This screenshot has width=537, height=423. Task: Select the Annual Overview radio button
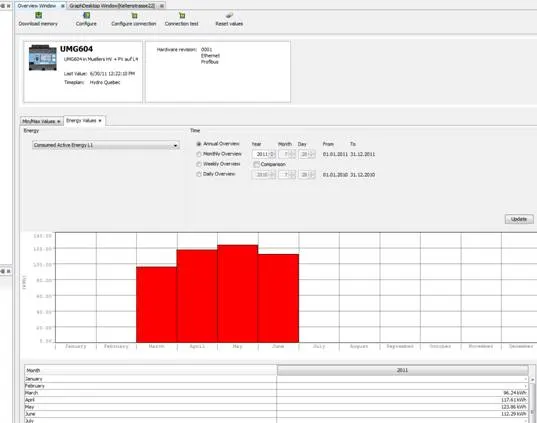pyautogui.click(x=199, y=144)
